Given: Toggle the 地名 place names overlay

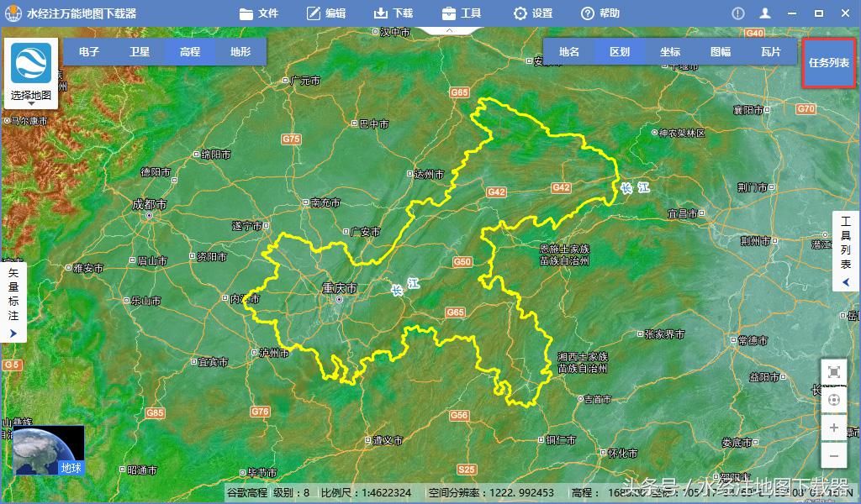Looking at the screenshot, I should [568, 51].
